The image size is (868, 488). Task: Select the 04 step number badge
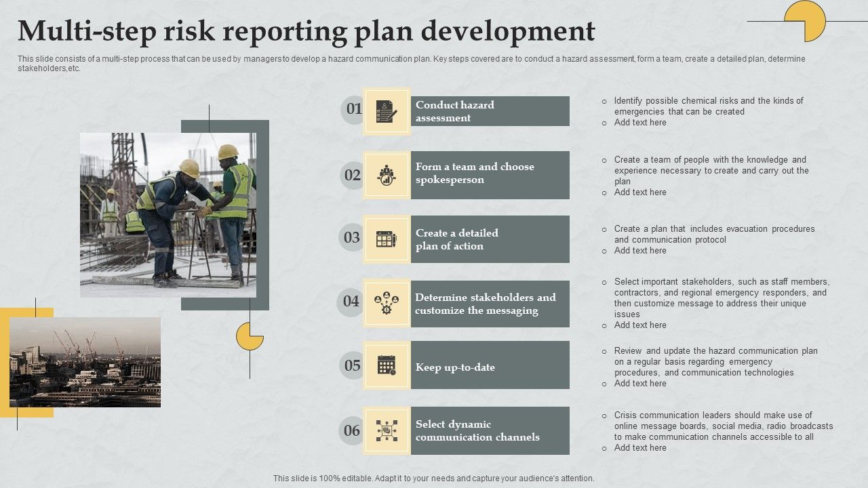coord(351,302)
